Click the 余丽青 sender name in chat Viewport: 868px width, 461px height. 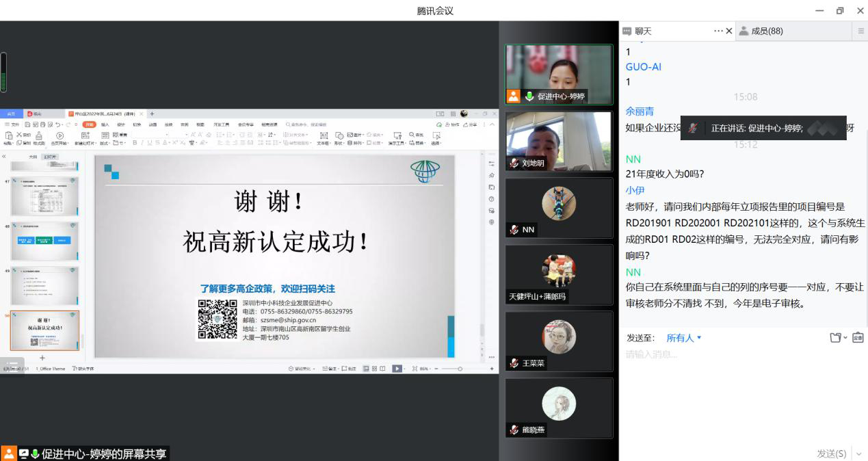click(x=640, y=111)
